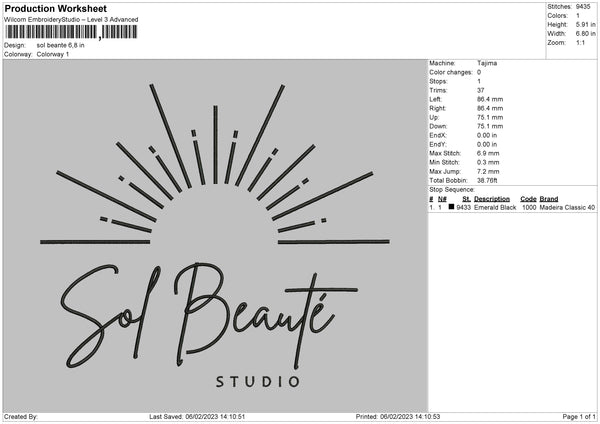Click the St. column header
The height and width of the screenshot is (424, 600).
(466, 199)
